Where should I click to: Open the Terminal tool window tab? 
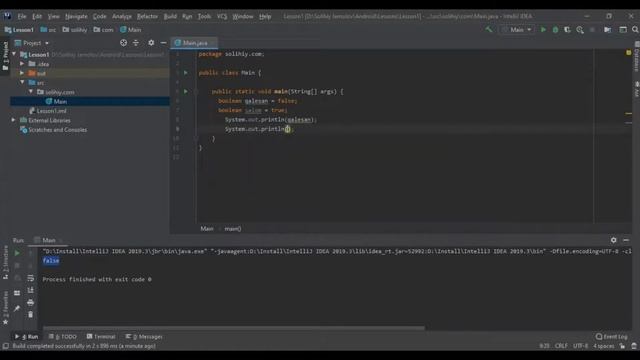click(x=101, y=336)
